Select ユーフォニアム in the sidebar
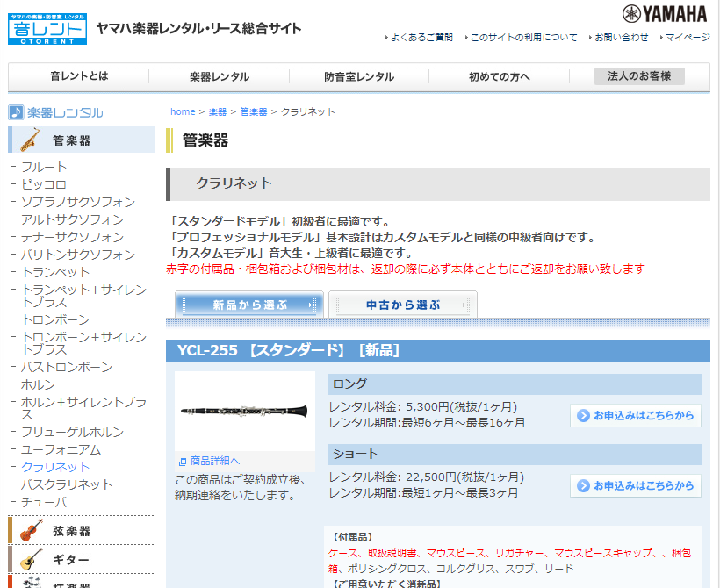The width and height of the screenshot is (720, 588). click(61, 449)
